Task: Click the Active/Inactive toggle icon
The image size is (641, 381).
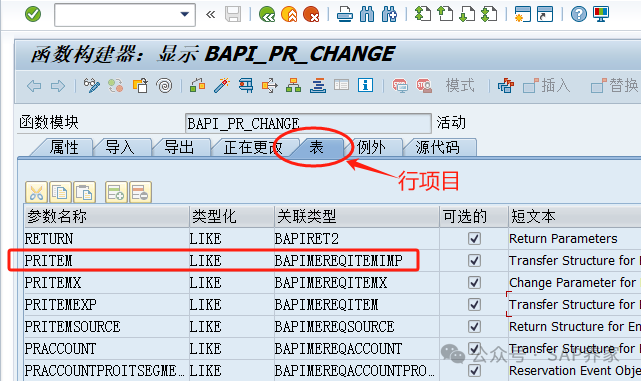Action: point(116,85)
